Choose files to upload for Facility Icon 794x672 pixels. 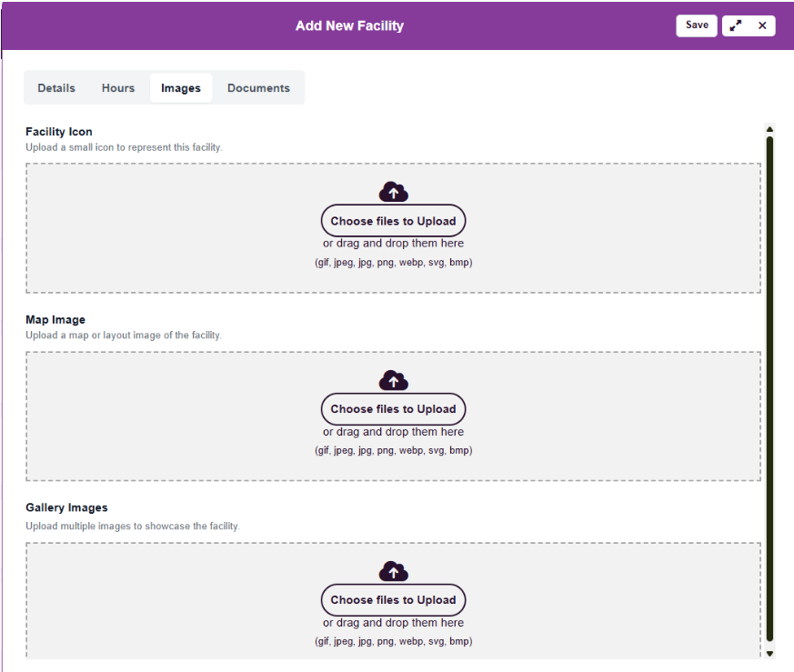[393, 221]
